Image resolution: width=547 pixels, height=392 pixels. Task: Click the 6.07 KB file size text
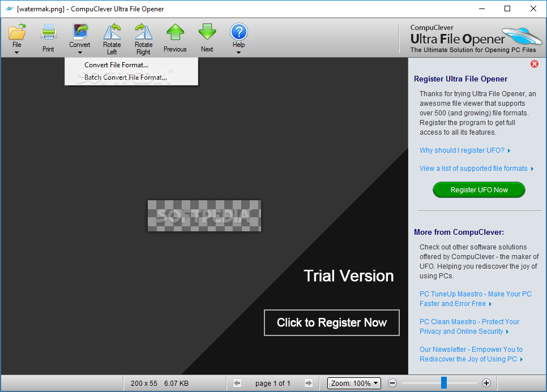(x=176, y=384)
